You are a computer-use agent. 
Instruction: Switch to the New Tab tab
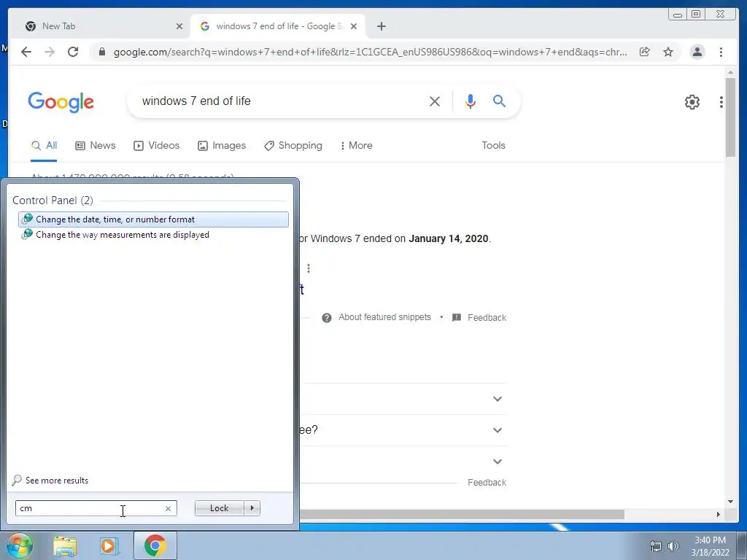99,26
